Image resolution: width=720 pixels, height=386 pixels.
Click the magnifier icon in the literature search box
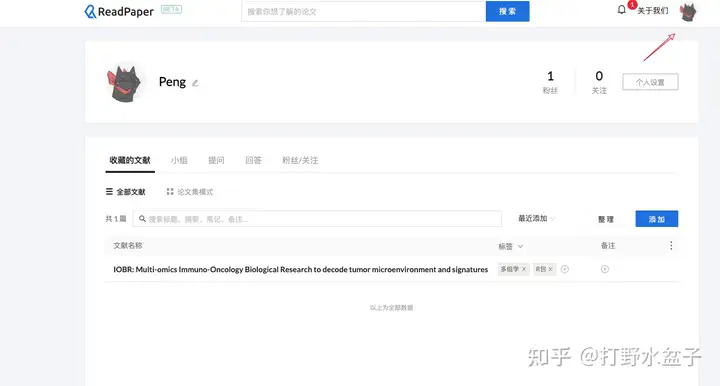[142, 219]
